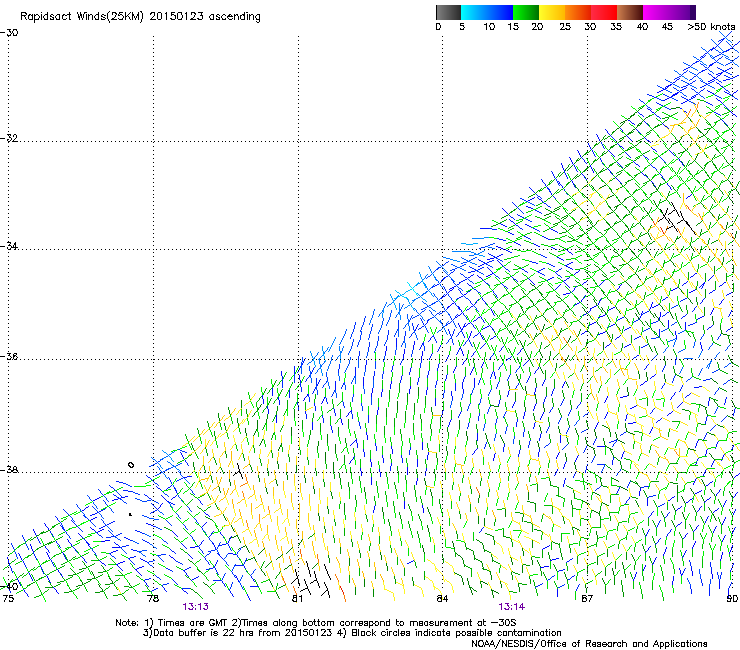Click the '45' legend label
740x650 pixels.
pos(667,27)
